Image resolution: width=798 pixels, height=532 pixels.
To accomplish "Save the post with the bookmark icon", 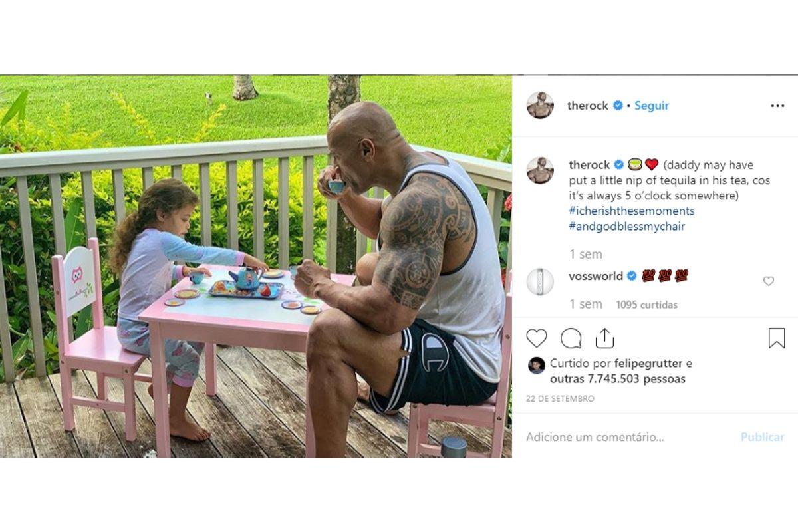I will click(x=777, y=338).
